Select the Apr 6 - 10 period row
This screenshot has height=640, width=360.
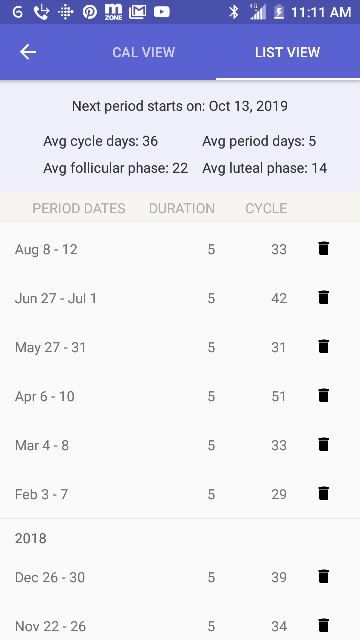[x=180, y=396]
